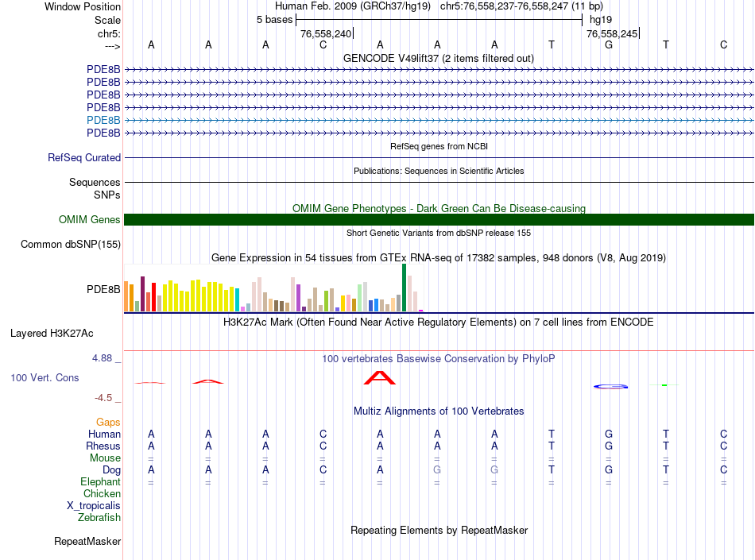This screenshot has height=560, width=755.
Task: Click the chr5: ruler label
Action: pyautogui.click(x=109, y=33)
